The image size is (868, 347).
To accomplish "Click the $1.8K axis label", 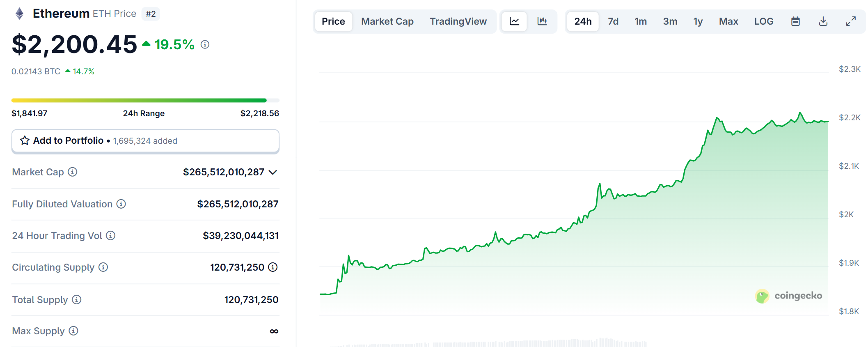I will 849,311.
